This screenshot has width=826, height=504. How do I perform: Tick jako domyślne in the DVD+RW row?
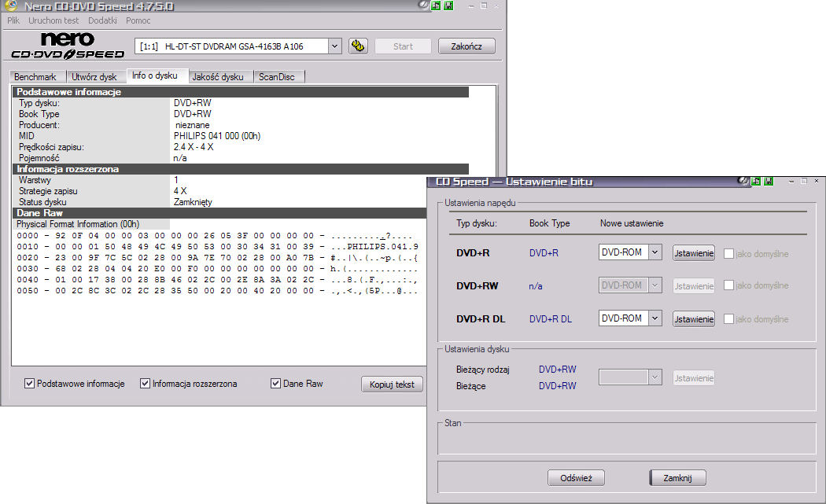728,285
